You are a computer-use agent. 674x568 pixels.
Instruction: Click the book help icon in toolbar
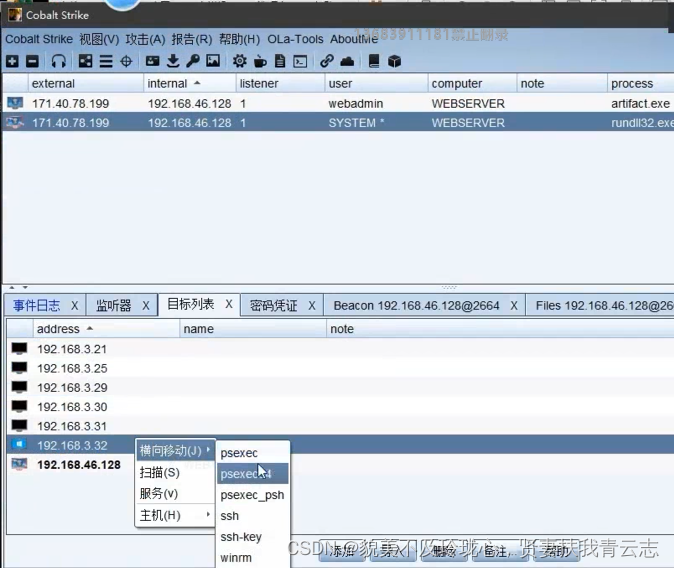coord(374,61)
